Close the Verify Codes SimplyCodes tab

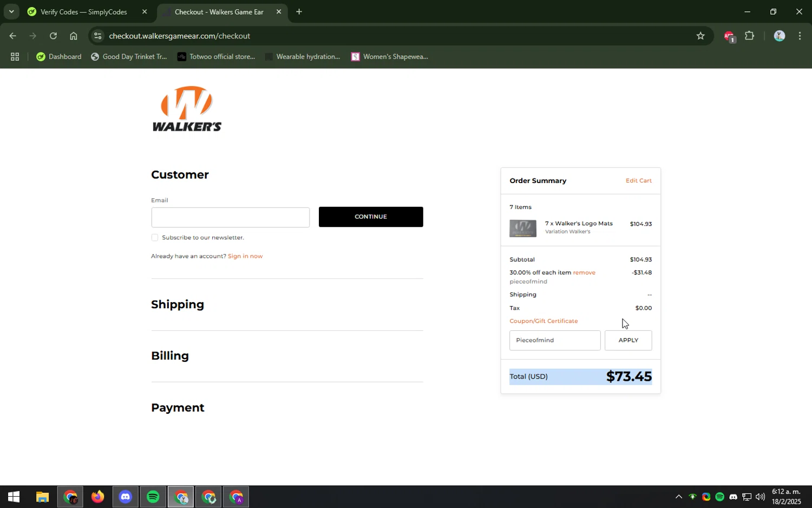coord(144,12)
